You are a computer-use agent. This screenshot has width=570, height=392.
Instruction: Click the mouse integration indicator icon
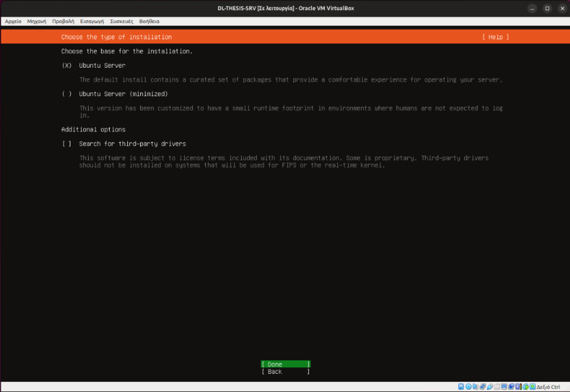[525, 387]
